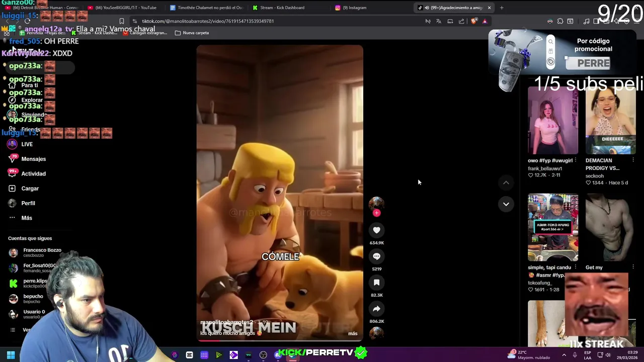The width and height of the screenshot is (644, 362).
Task: Open the Cardigan extragran bookmark
Action: [x=144, y=33]
